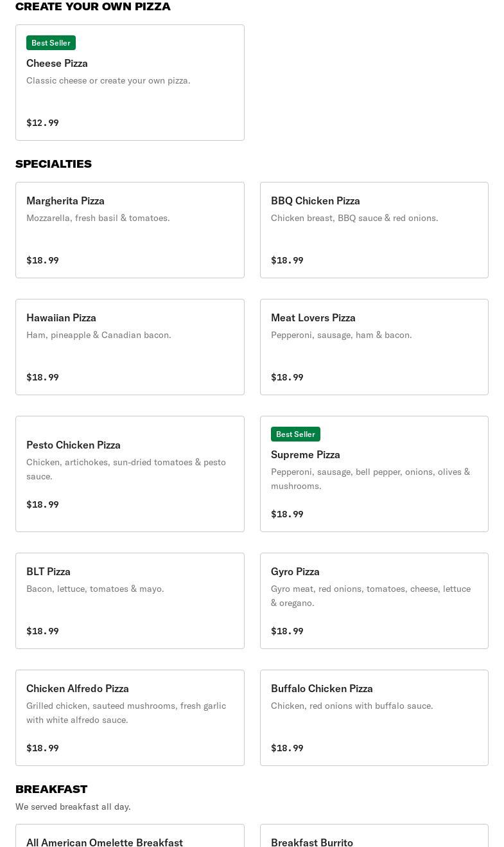Select the Buffalo Chicken Pizza card

(374, 718)
